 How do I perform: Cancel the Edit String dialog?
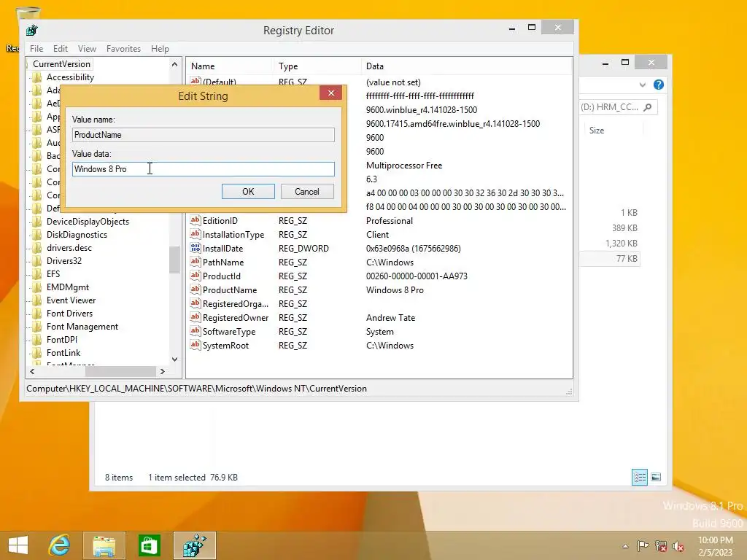pyautogui.click(x=307, y=192)
